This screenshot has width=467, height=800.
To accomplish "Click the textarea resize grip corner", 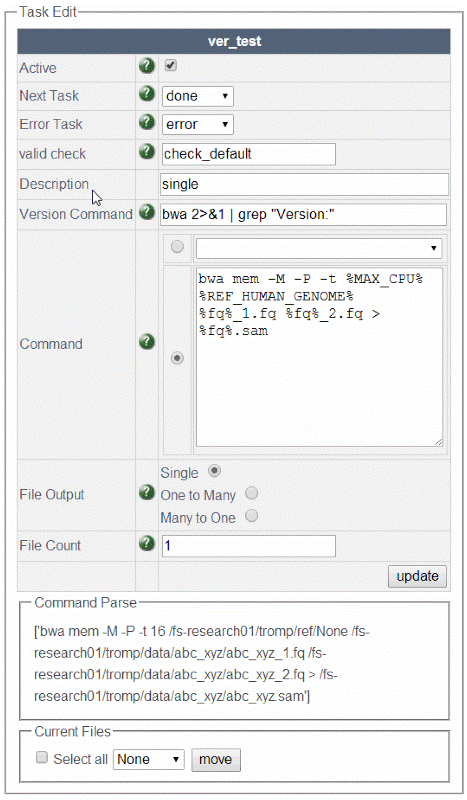I will [438, 443].
